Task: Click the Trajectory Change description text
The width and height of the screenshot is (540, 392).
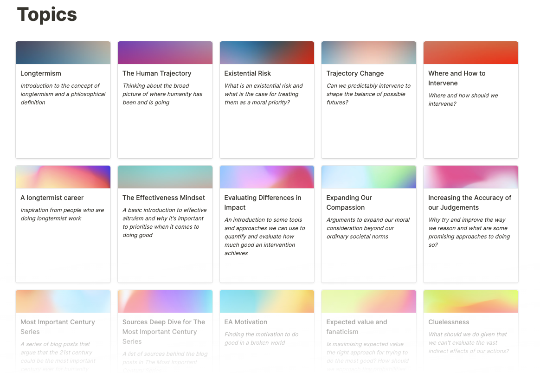Action: pyautogui.click(x=368, y=94)
